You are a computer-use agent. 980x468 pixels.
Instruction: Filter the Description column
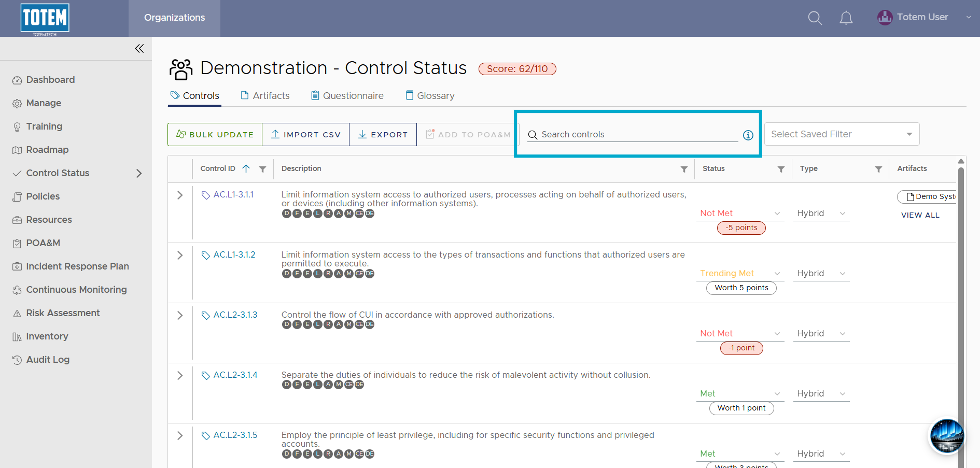coord(684,169)
